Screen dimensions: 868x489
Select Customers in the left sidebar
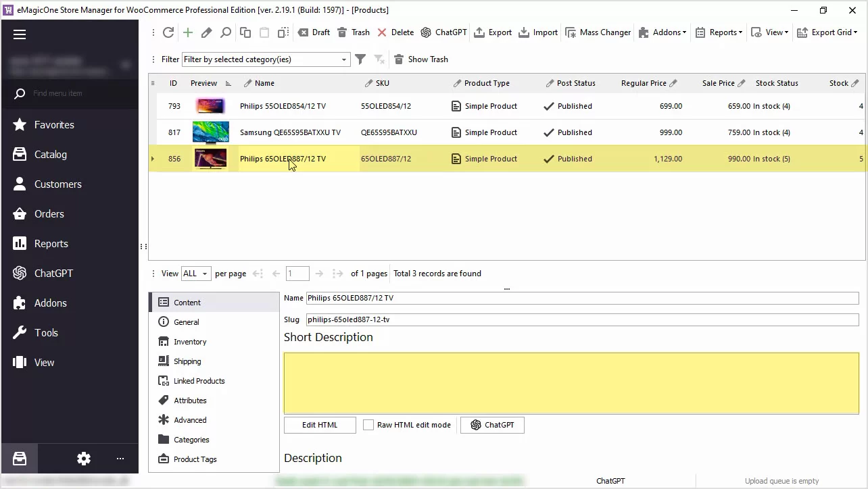click(57, 184)
